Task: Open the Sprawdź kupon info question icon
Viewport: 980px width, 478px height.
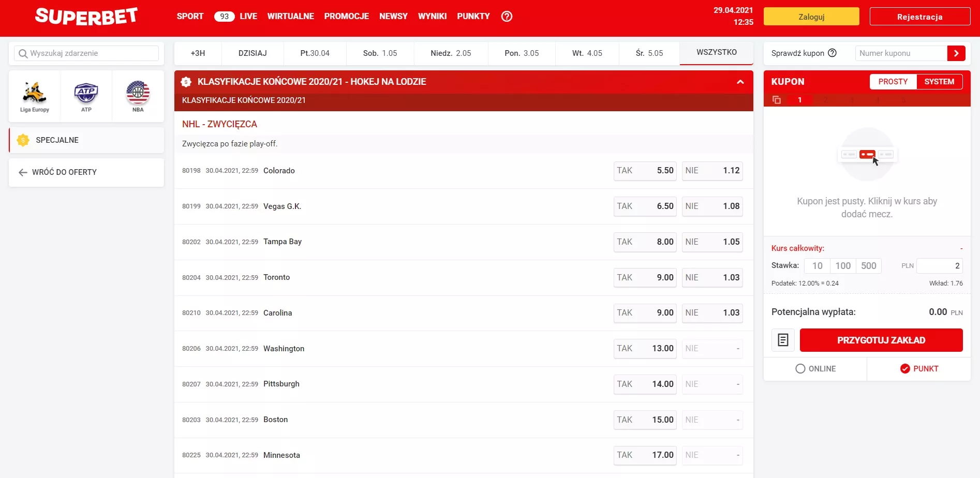Action: (832, 53)
